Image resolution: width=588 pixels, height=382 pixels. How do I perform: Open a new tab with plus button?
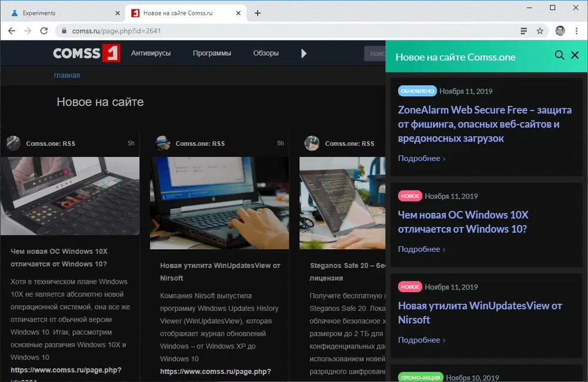(x=258, y=13)
